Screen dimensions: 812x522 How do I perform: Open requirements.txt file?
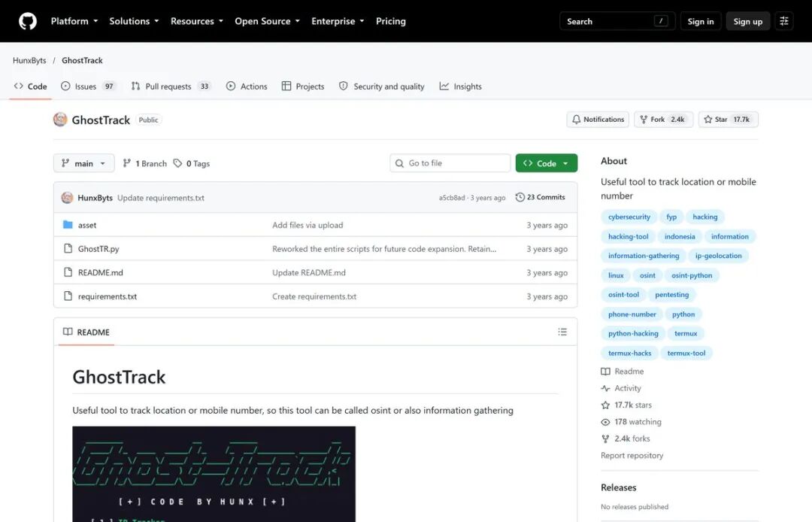click(x=108, y=297)
